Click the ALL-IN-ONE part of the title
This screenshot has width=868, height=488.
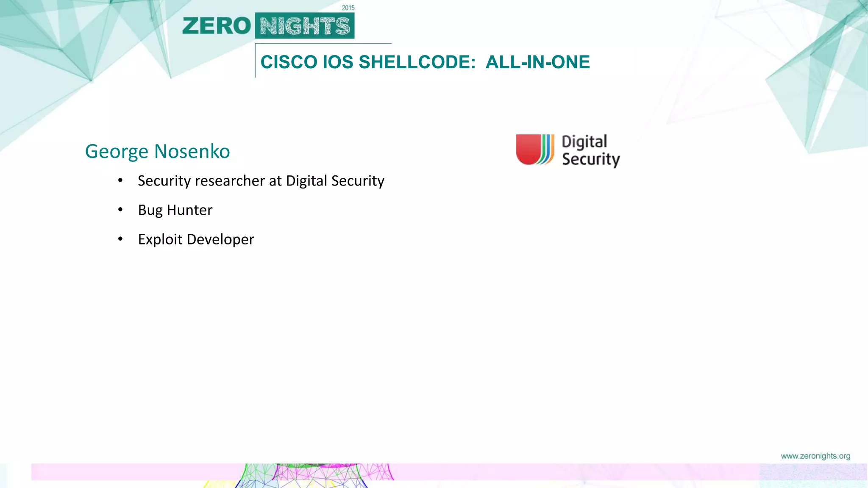coord(537,62)
